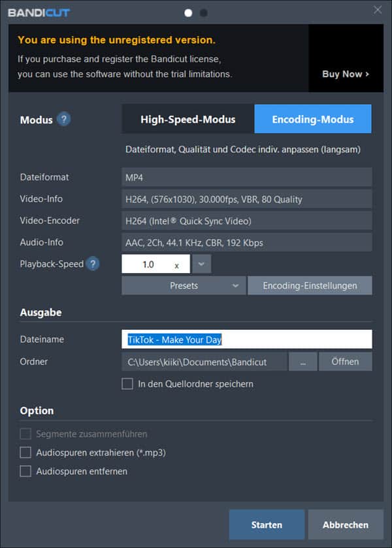392x548 pixels.
Task: Click the Audio-Info AAC value
Action: coord(247,242)
